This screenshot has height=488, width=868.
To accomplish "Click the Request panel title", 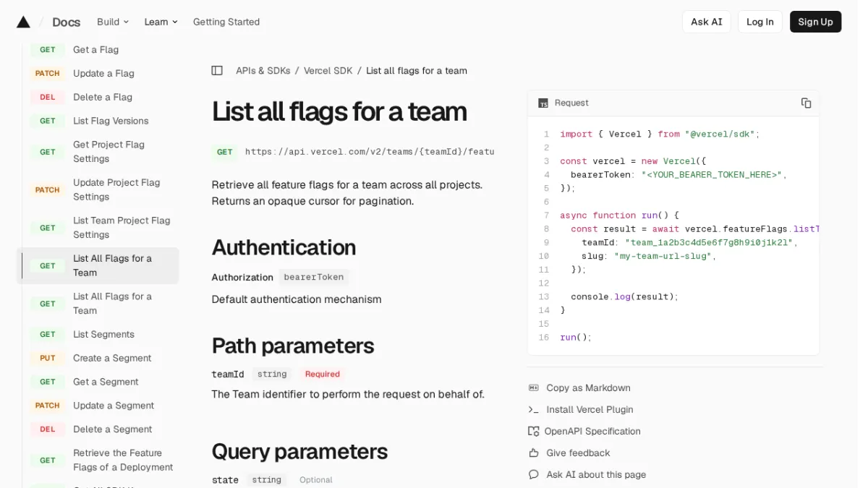I will pos(571,103).
